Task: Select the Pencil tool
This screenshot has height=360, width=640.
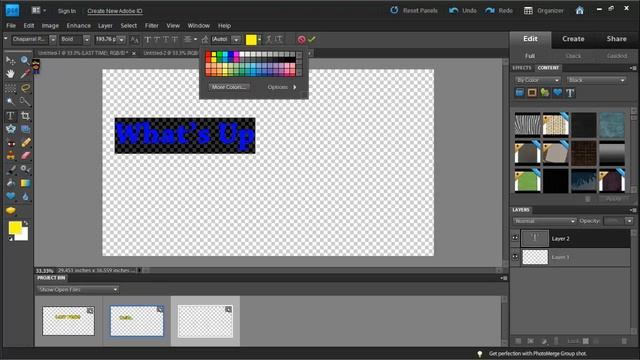Action: [x=25, y=142]
